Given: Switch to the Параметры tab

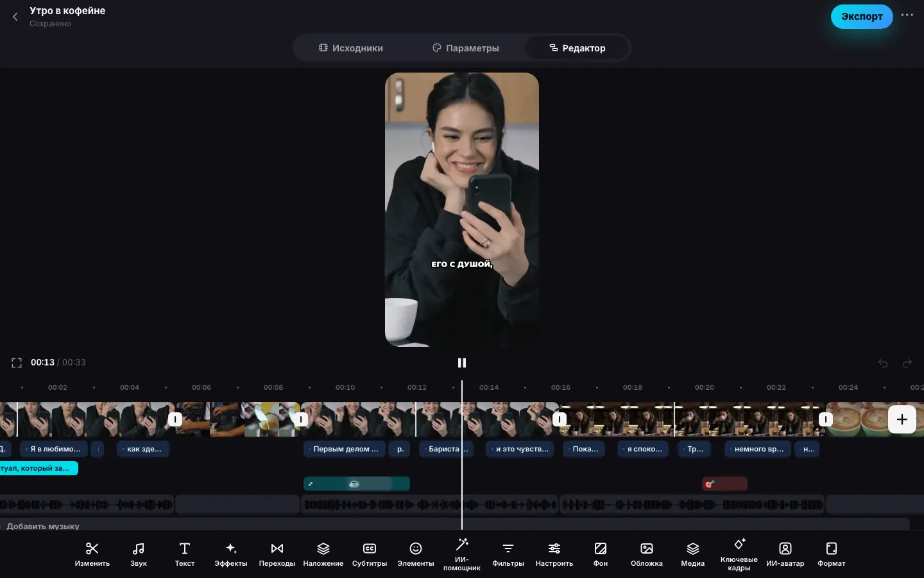Looking at the screenshot, I should (x=466, y=48).
